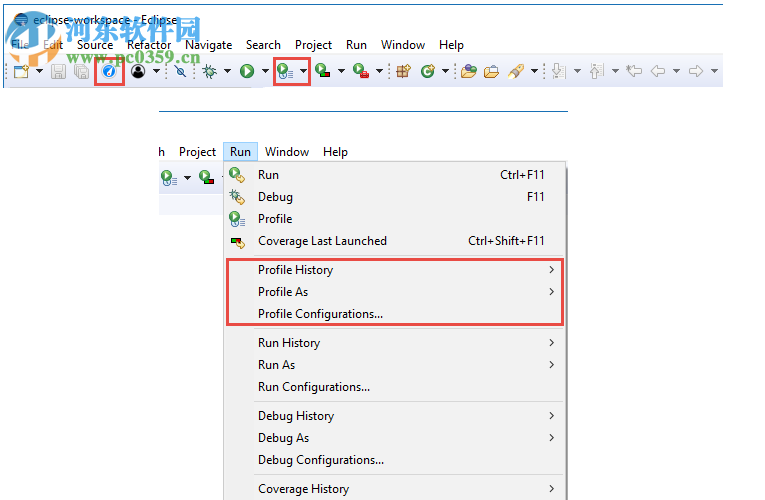Open Debug Configurations...
Image resolution: width=765 pixels, height=500 pixels.
coord(395,460)
